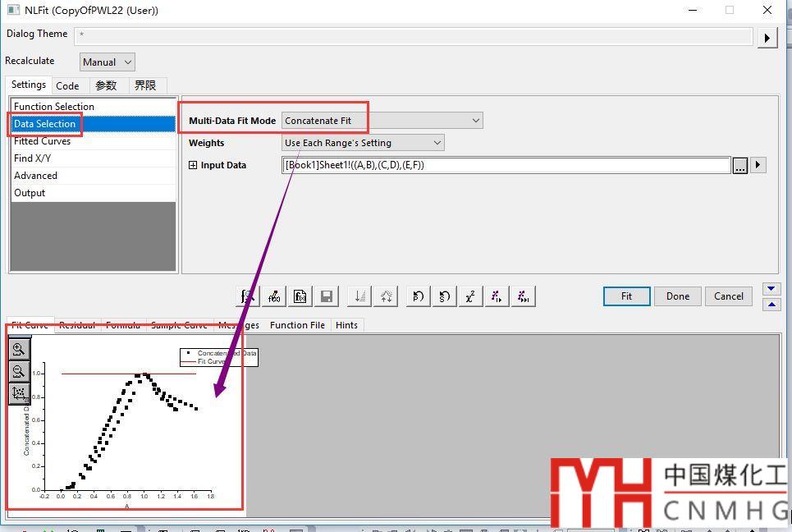Open the Multi-Data Fit Mode dropdown
Viewport: 792px width, 532px height.
[382, 121]
